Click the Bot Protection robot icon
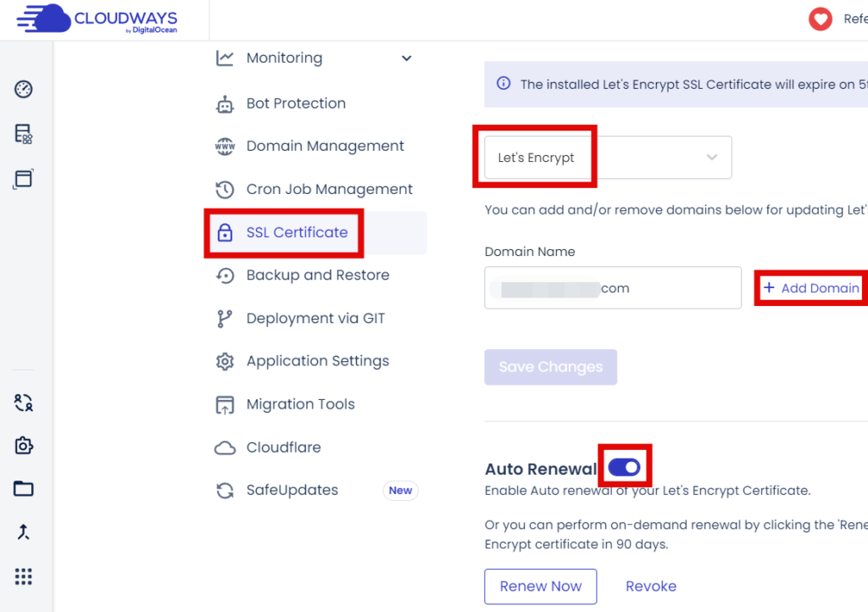 225,103
